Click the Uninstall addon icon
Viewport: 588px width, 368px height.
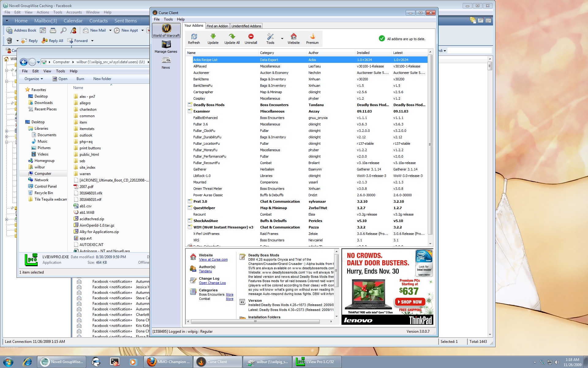pyautogui.click(x=251, y=39)
